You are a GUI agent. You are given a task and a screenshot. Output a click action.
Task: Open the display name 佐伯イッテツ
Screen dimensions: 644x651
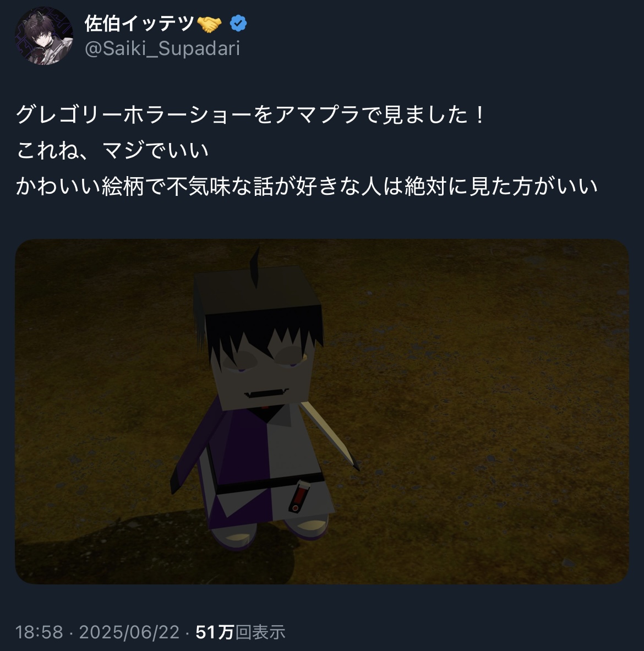point(139,24)
